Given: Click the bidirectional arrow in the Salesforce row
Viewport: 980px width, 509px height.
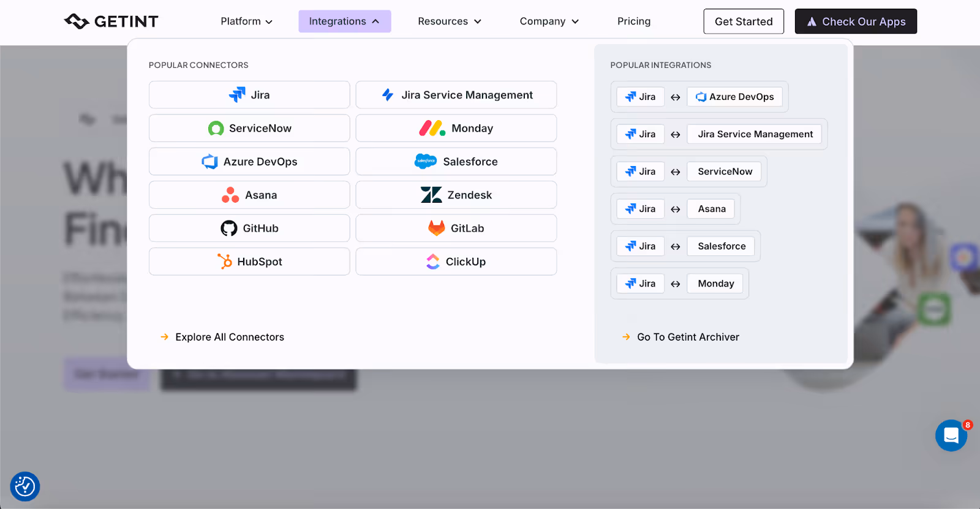Looking at the screenshot, I should click(676, 247).
